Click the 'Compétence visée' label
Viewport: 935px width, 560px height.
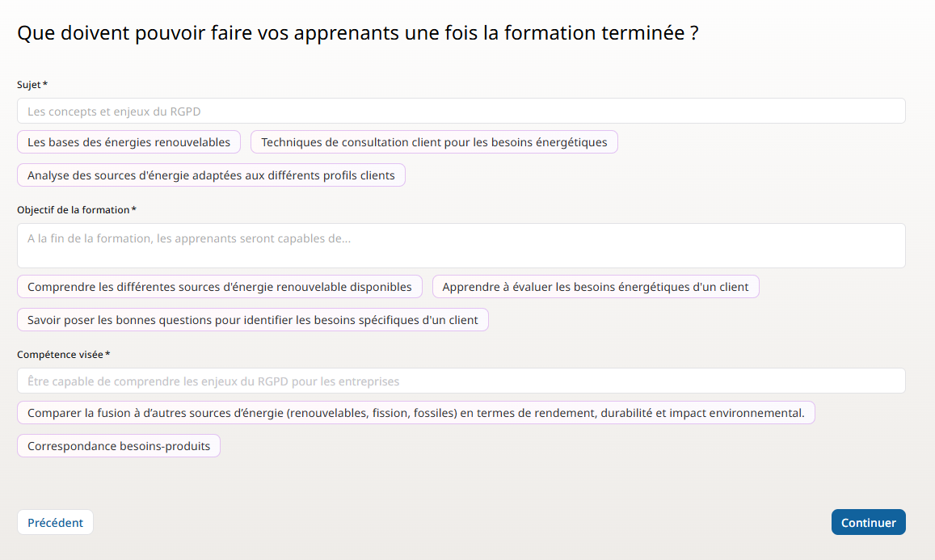(x=60, y=355)
